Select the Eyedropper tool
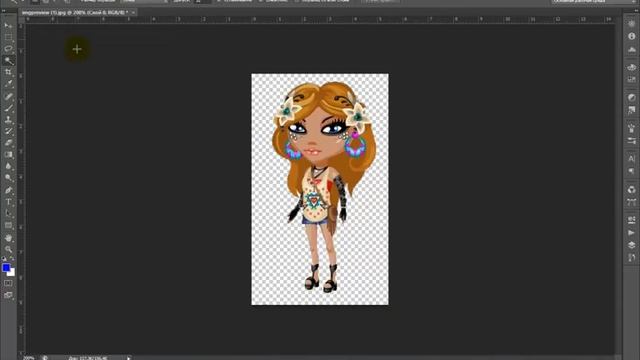This screenshot has height=360, width=640. 8,84
